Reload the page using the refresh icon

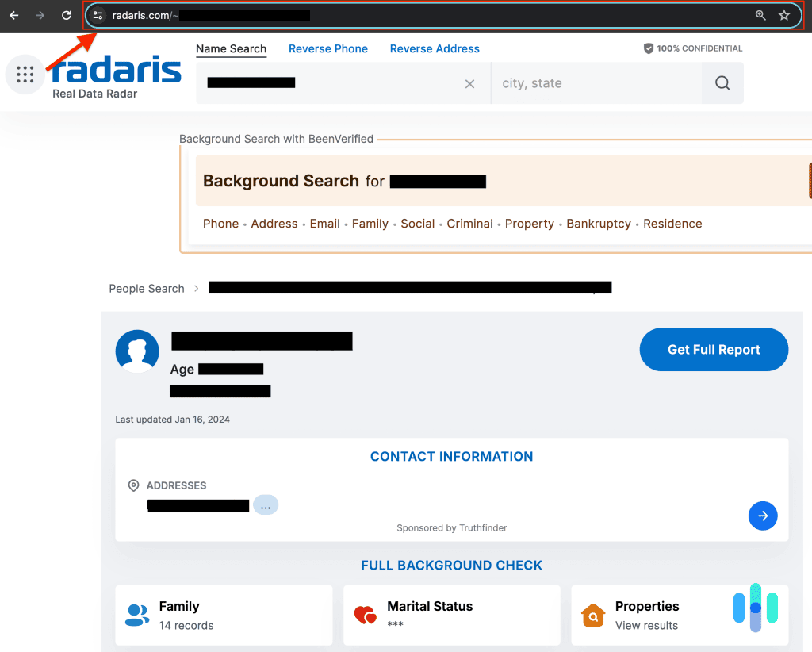(x=66, y=14)
